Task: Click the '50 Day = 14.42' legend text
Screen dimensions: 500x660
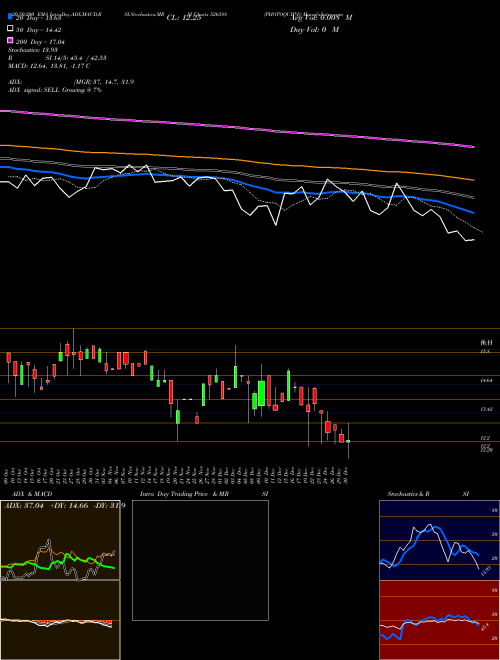Action: pos(39,30)
